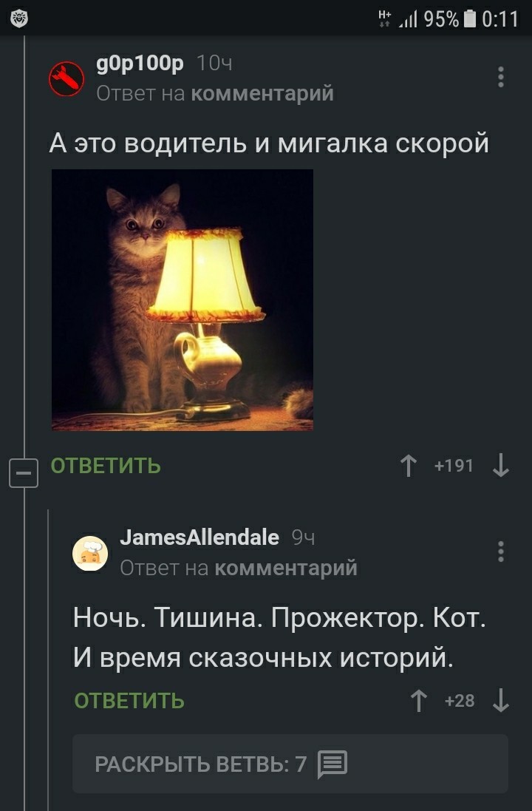The image size is (532, 811).
Task: Tap the +191 rating of g0p100p's comment
Action: coord(454,466)
